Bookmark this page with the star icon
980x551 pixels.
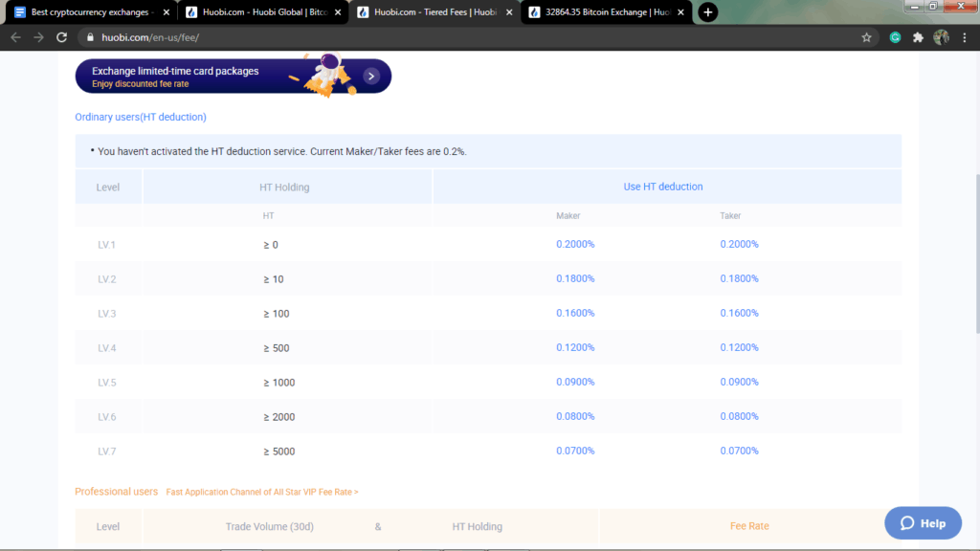[866, 37]
